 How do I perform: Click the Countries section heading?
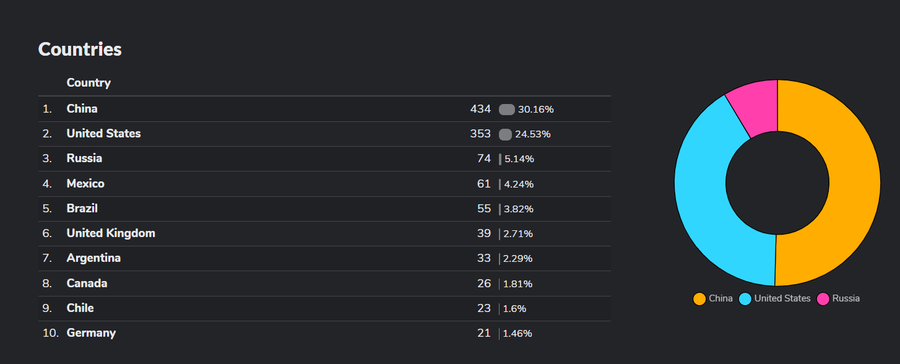[x=80, y=49]
